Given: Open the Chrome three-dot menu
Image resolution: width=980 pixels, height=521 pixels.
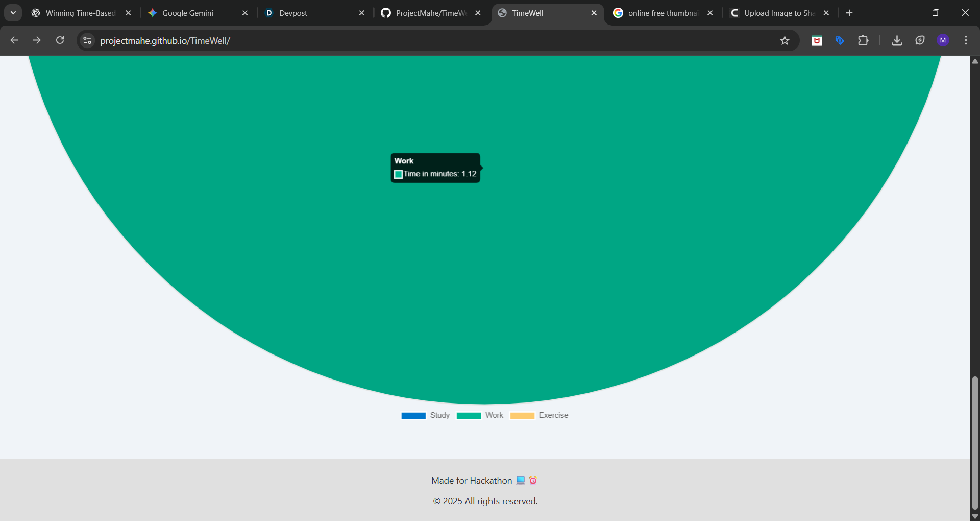Looking at the screenshot, I should click(966, 40).
